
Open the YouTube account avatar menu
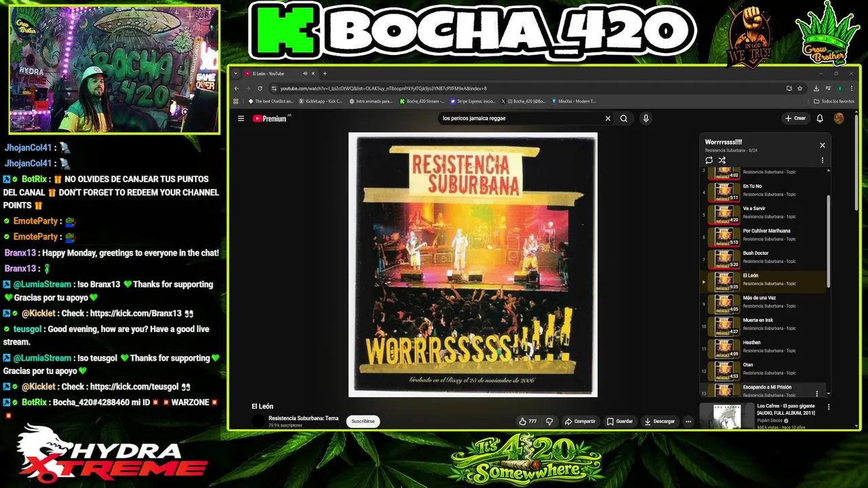(x=839, y=119)
